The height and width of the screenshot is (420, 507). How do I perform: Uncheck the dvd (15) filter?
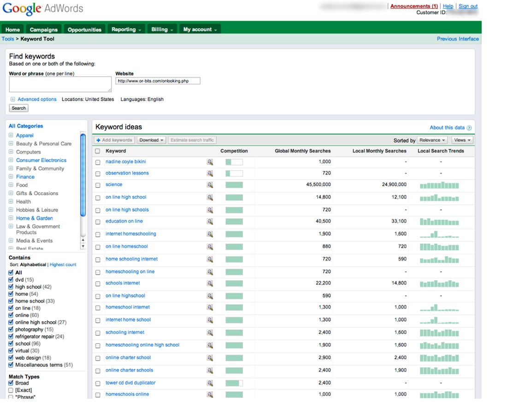click(11, 280)
